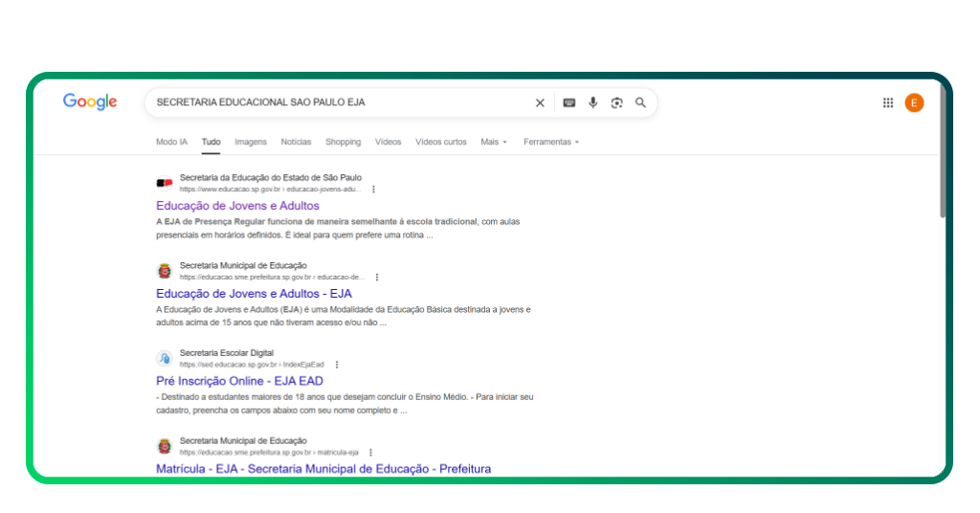Viewport: 980px width, 513px height.
Task: Open the orange account avatar 'E'
Action: click(914, 102)
